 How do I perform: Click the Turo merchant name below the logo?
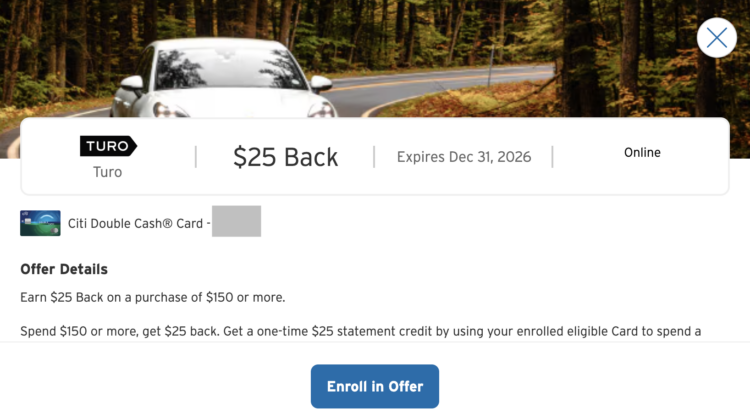click(108, 172)
